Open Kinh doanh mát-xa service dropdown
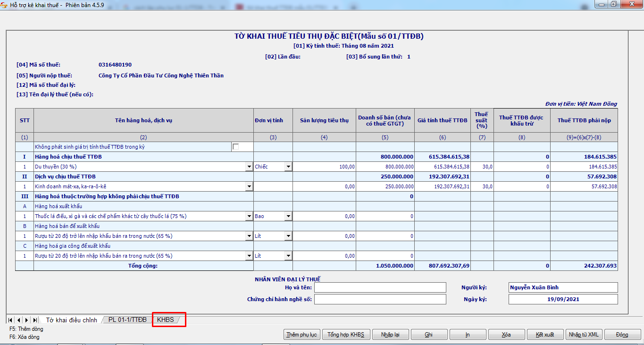The height and width of the screenshot is (345, 644). pyautogui.click(x=249, y=186)
